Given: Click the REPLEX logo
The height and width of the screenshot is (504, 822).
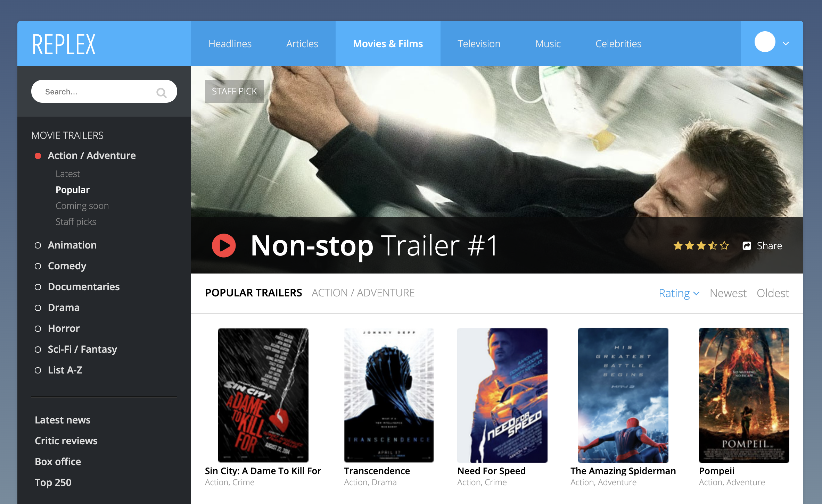Looking at the screenshot, I should coord(64,44).
